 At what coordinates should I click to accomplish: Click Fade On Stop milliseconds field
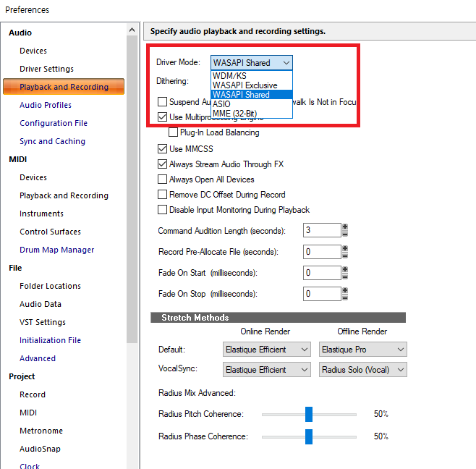point(322,294)
